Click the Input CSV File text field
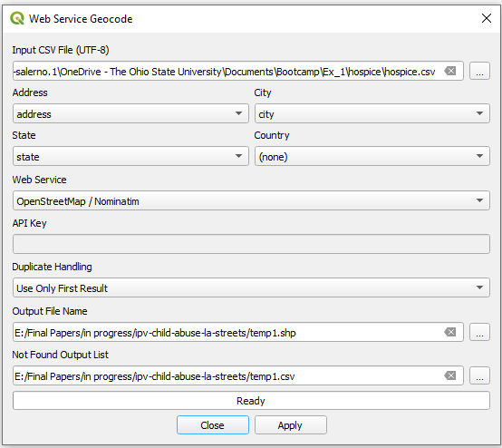 [228, 71]
